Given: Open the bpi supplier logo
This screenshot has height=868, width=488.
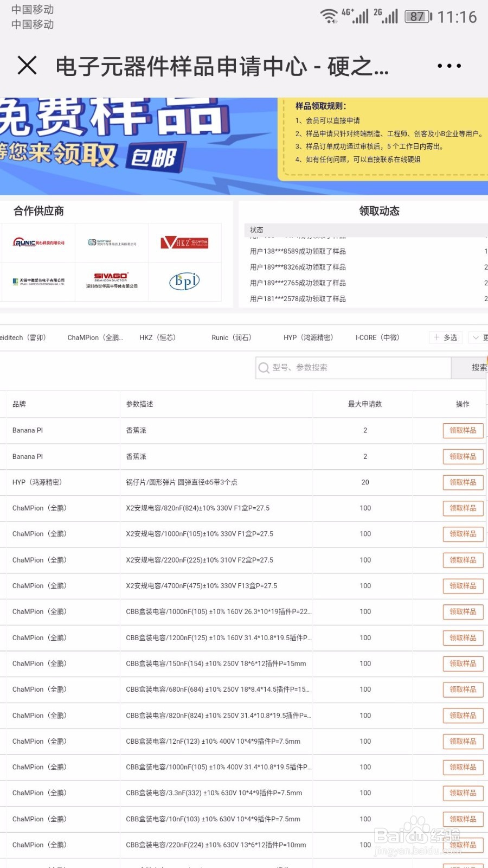Looking at the screenshot, I should click(x=185, y=281).
